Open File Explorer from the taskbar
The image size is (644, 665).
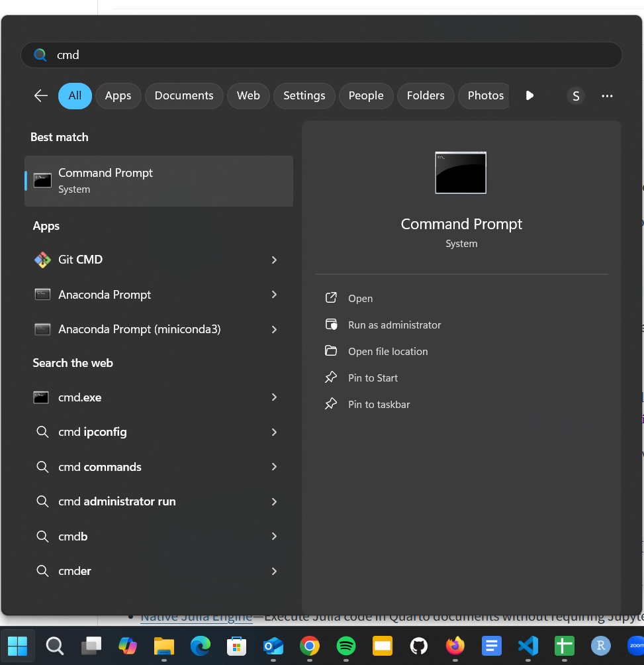[163, 645]
